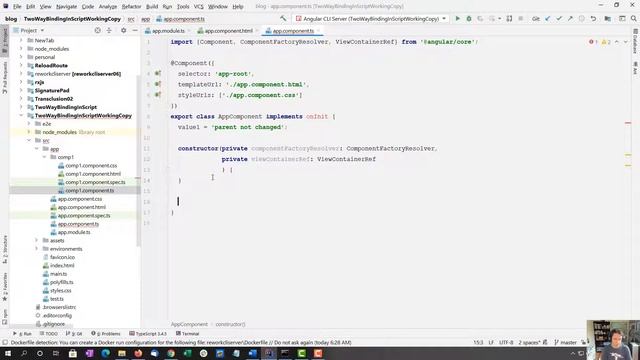The height and width of the screenshot is (360, 640).
Task: Click the constructor() breadcrumb
Action: tap(230, 324)
